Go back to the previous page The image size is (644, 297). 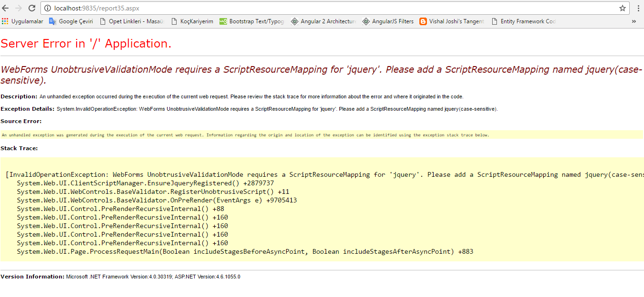[x=6, y=8]
